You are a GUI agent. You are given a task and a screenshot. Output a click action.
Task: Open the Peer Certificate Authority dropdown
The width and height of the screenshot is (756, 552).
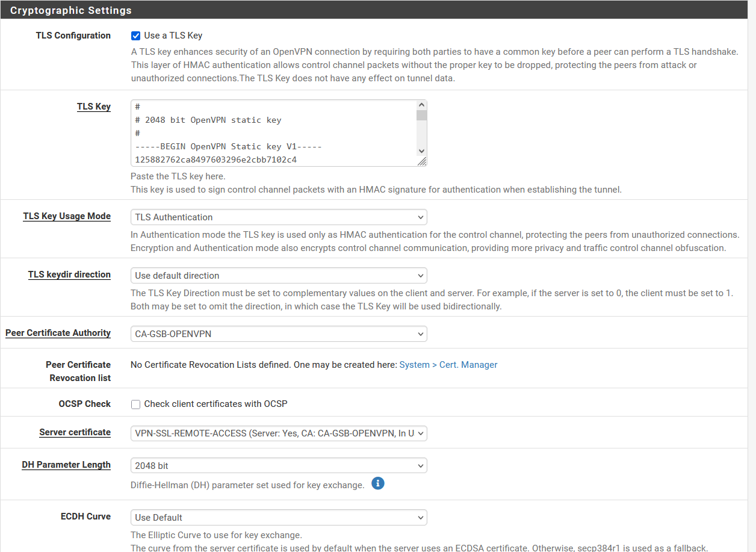(278, 333)
